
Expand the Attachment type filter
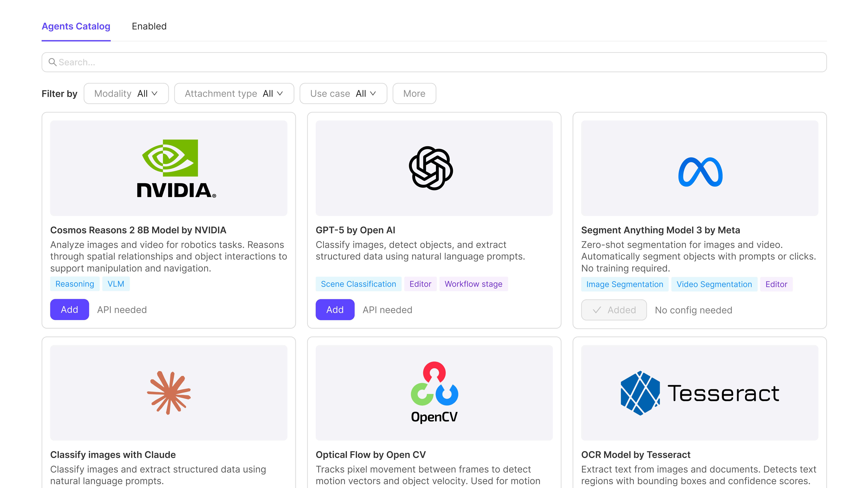pos(234,93)
